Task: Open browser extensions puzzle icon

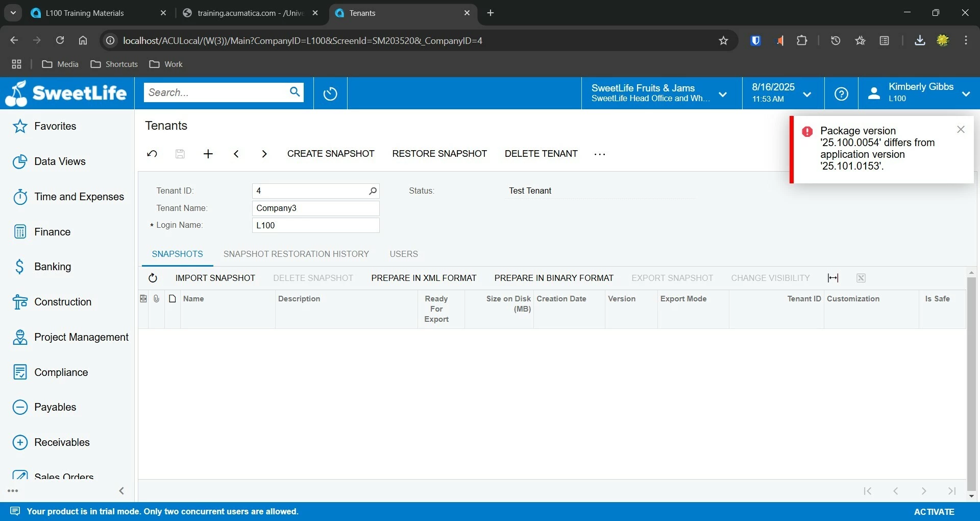Action: 802,40
